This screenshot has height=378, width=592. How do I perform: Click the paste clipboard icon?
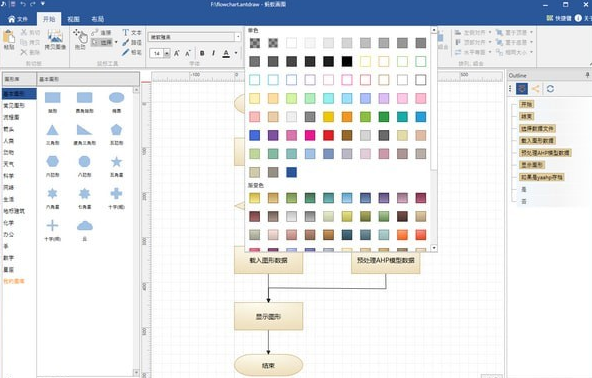click(x=9, y=39)
